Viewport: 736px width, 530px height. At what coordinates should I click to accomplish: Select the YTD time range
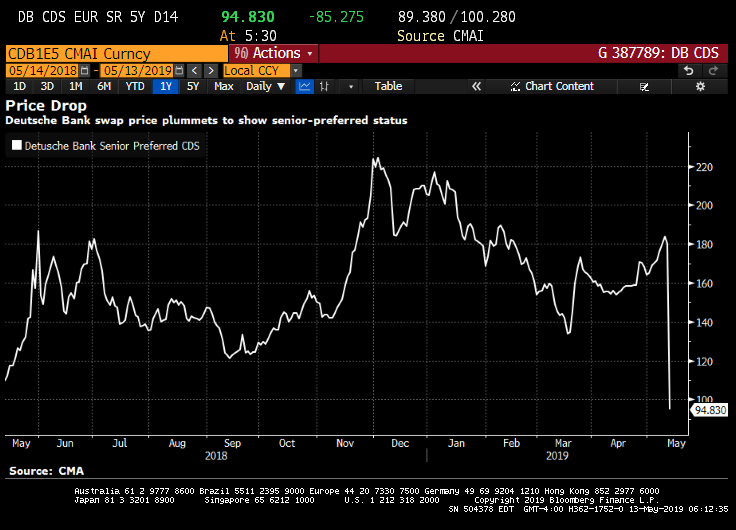tap(134, 86)
